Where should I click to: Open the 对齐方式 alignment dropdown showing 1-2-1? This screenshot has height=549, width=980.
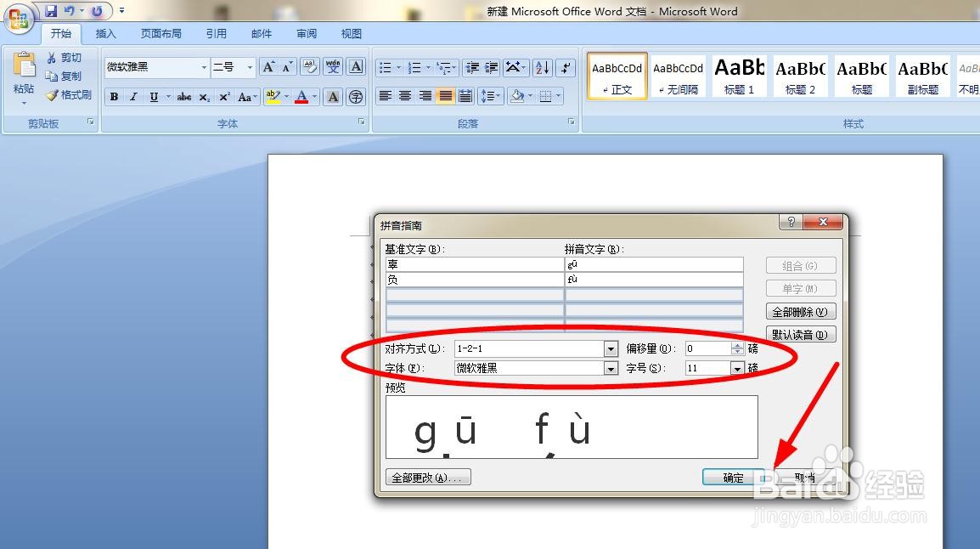pyautogui.click(x=611, y=348)
